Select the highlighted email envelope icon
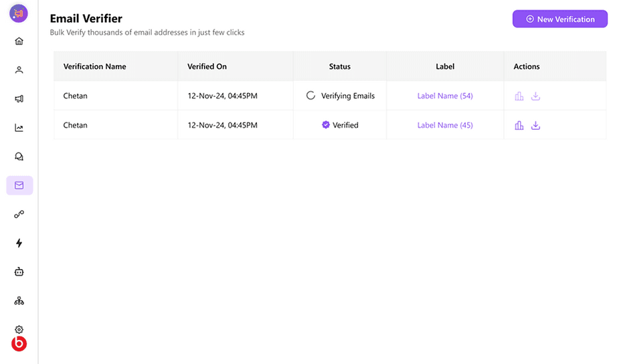 click(x=19, y=185)
